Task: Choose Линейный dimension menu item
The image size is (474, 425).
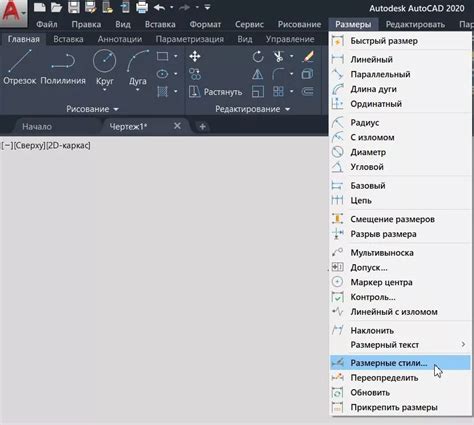Action: point(400,59)
